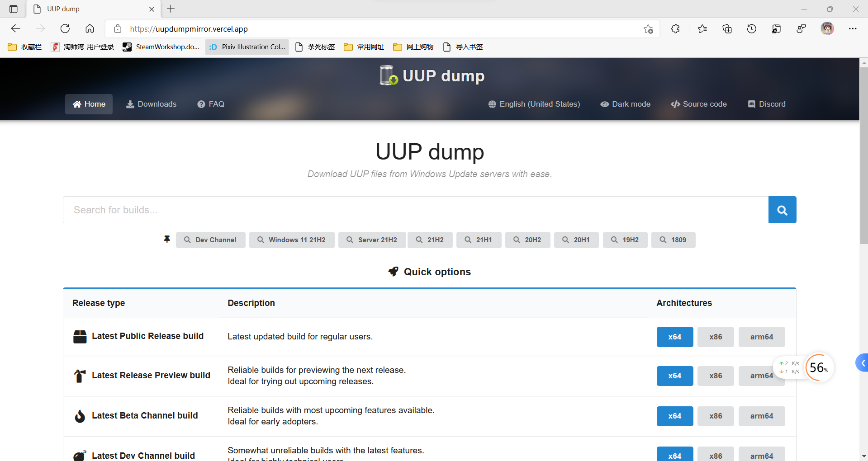Select the 21H1 quick search chip

tap(479, 240)
